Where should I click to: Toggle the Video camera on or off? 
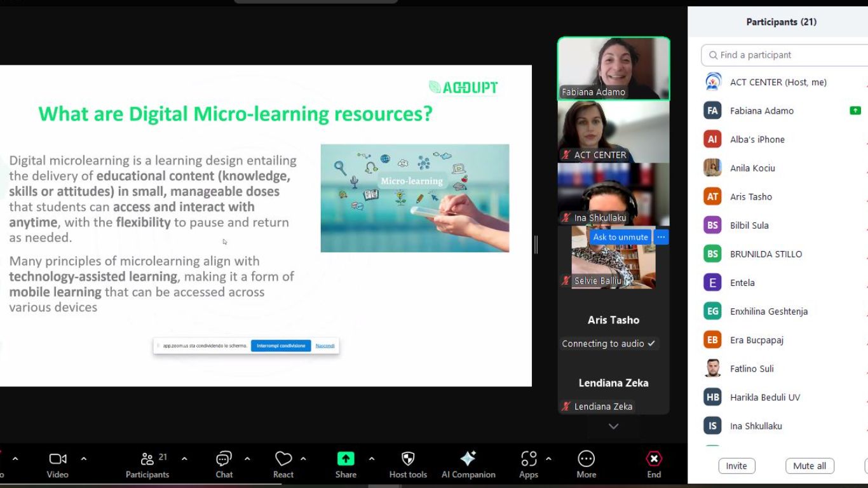(x=58, y=459)
